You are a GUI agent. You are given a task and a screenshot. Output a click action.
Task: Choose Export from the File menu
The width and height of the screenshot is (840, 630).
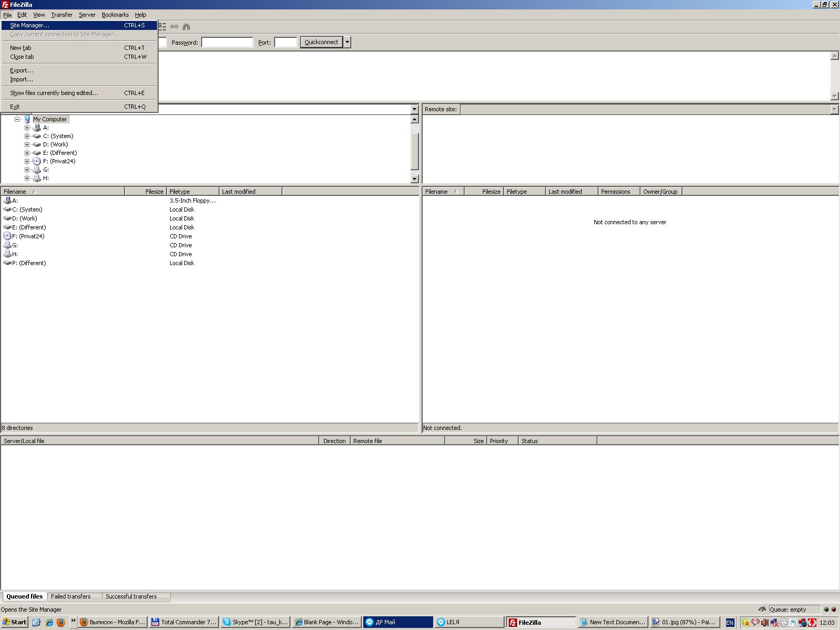tap(79, 70)
